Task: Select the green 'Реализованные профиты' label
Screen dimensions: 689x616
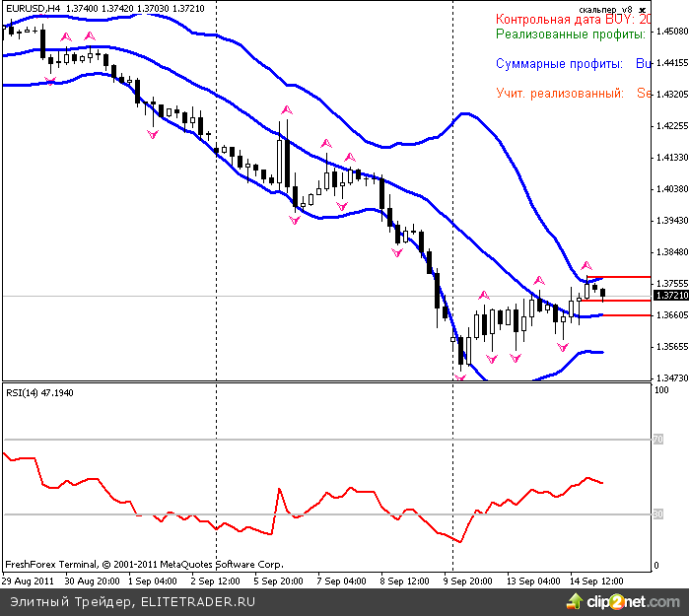Action: coord(570,34)
